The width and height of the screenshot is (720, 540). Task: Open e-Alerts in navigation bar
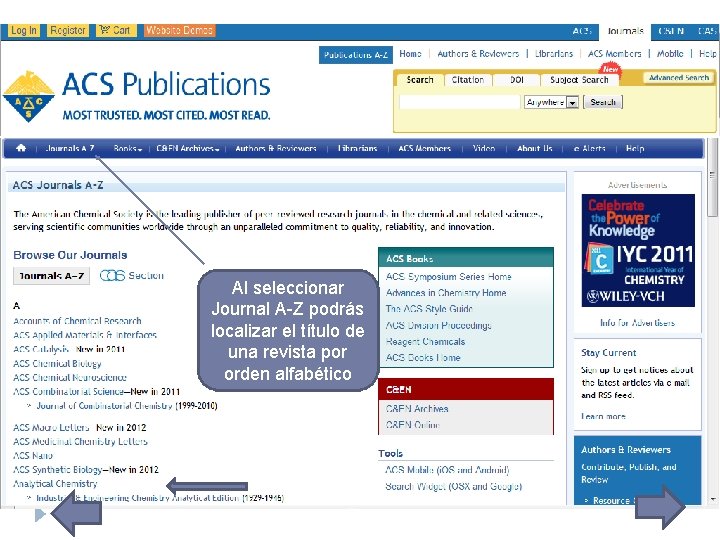[590, 148]
